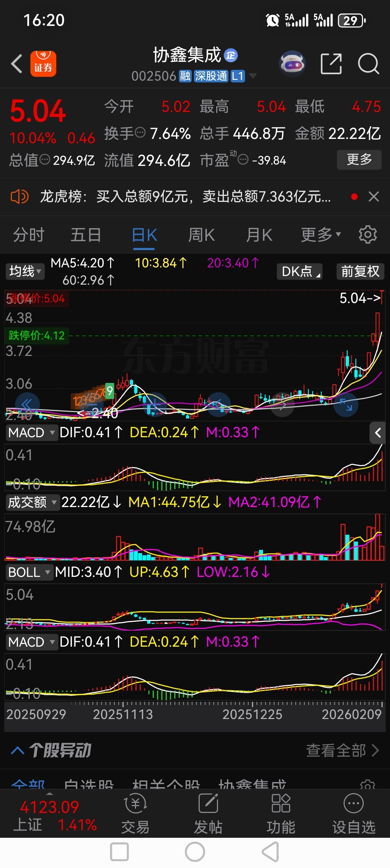The image size is (390, 868).
Task: Tap the back arrow icon
Action: click(17, 64)
